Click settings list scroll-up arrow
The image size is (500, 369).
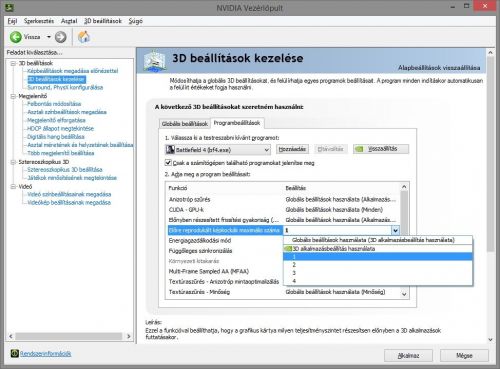(x=404, y=187)
